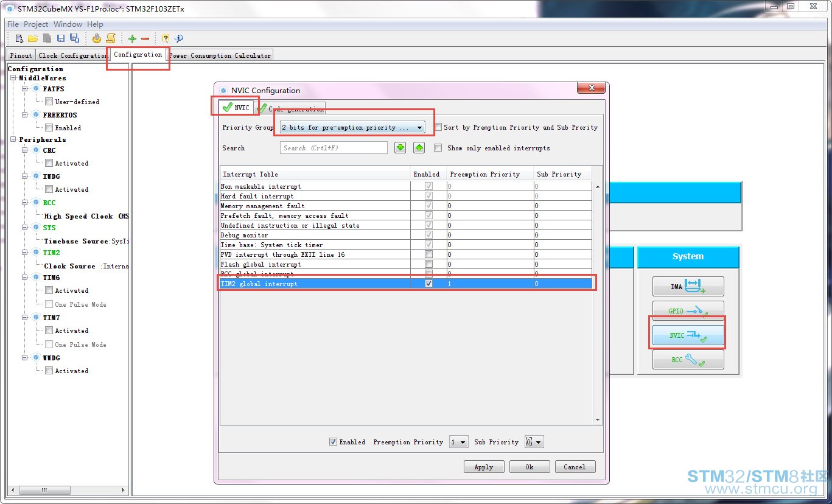This screenshot has width=832, height=504.
Task: Switch to the Pinout tab
Action: click(21, 55)
